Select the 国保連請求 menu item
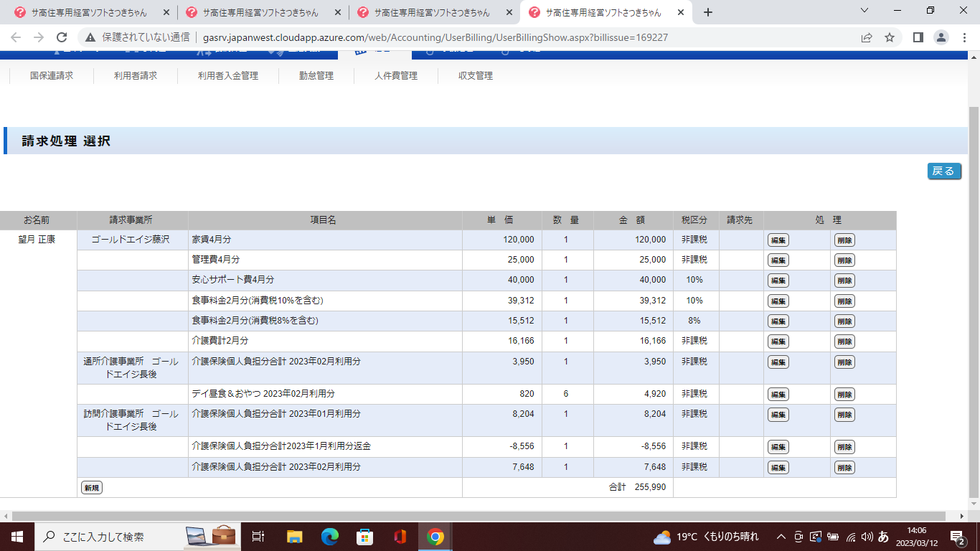 point(52,75)
